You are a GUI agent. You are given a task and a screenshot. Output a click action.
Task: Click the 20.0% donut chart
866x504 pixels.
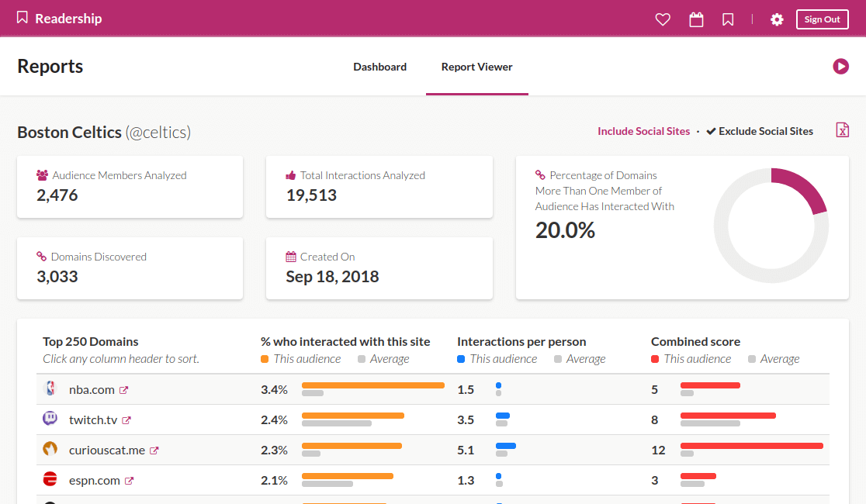(771, 225)
